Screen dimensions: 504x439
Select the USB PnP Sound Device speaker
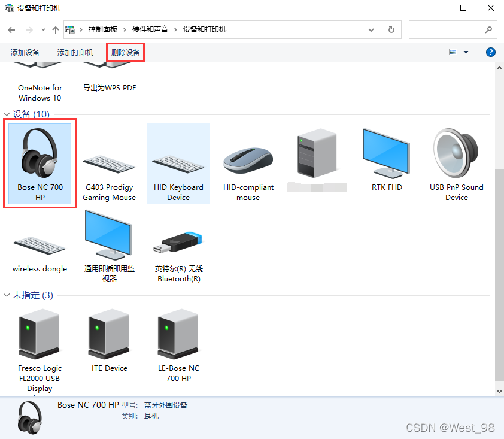point(456,164)
